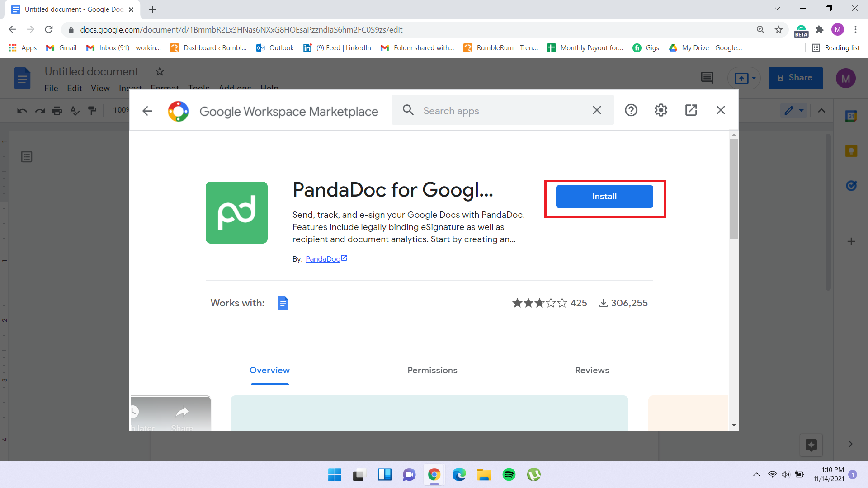Reload the page

pyautogui.click(x=49, y=29)
